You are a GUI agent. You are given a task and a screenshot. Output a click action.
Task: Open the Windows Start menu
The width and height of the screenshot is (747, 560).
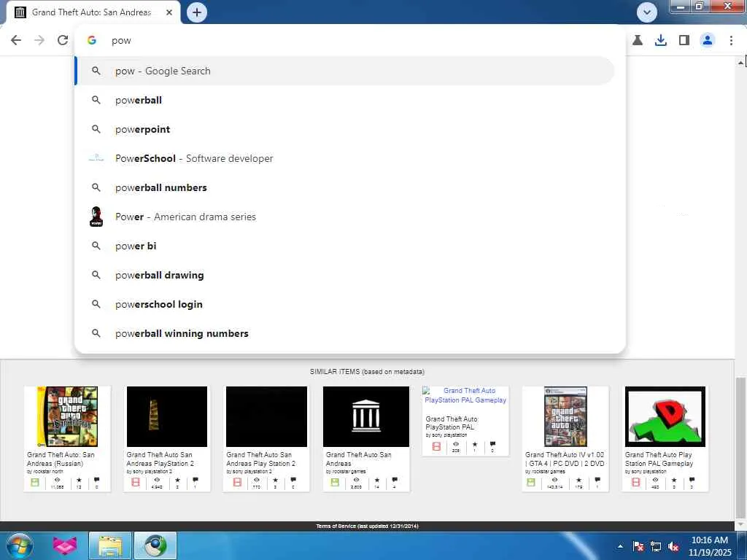[19, 546]
